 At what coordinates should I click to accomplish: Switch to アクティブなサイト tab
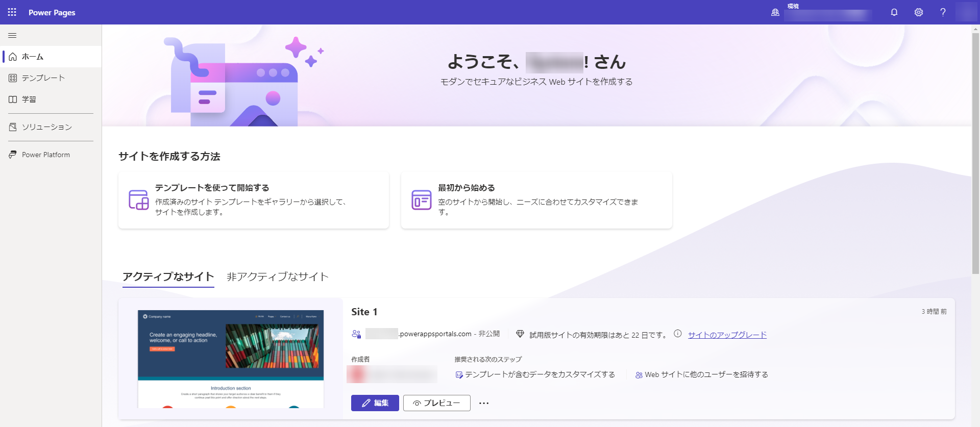pos(168,277)
